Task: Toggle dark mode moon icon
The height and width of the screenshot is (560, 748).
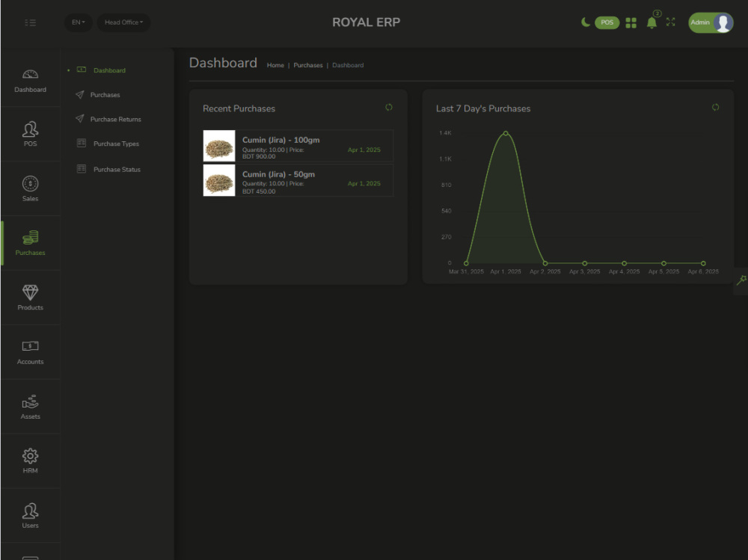Action: tap(586, 22)
